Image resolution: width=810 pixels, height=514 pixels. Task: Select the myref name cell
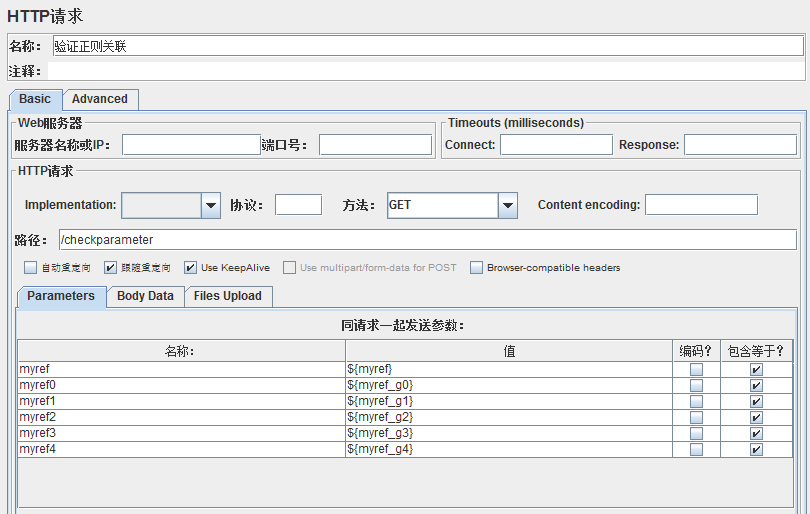point(181,369)
